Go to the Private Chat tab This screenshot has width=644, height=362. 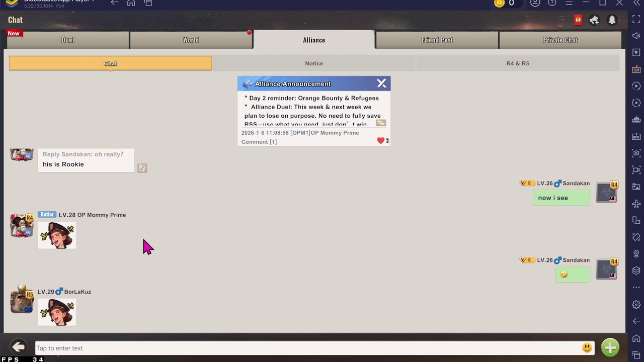pyautogui.click(x=560, y=40)
